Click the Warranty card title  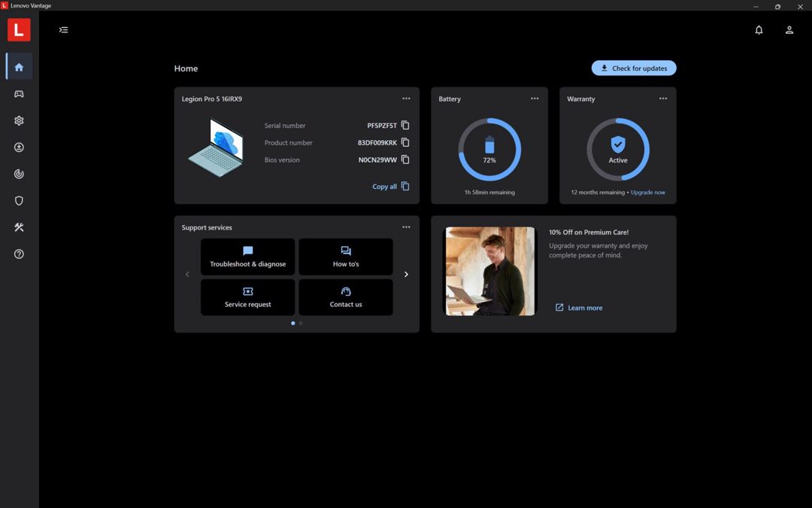[x=581, y=99]
